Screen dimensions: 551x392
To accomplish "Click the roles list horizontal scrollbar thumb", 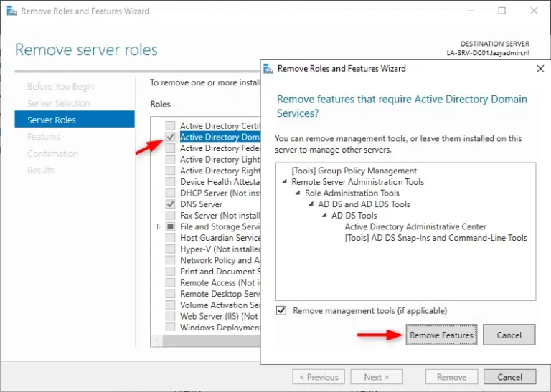I will (211, 340).
